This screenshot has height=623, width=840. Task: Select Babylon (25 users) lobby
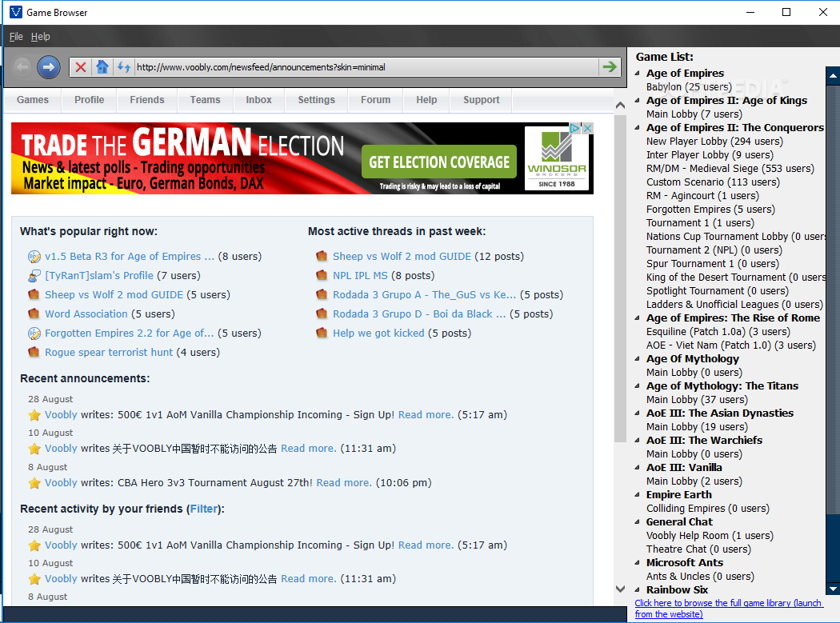(x=689, y=87)
